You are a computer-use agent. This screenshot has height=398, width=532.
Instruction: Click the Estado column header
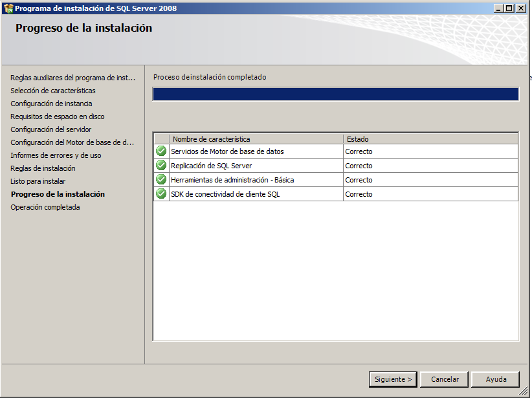pos(430,139)
